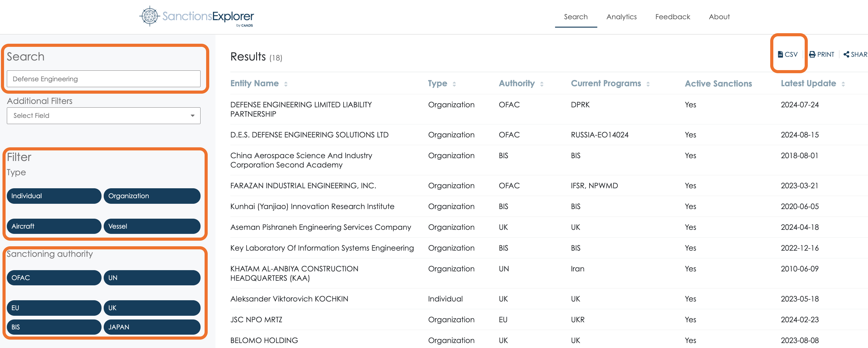Toggle the UN sanctioning authority filter
The height and width of the screenshot is (348, 868).
pyautogui.click(x=152, y=278)
